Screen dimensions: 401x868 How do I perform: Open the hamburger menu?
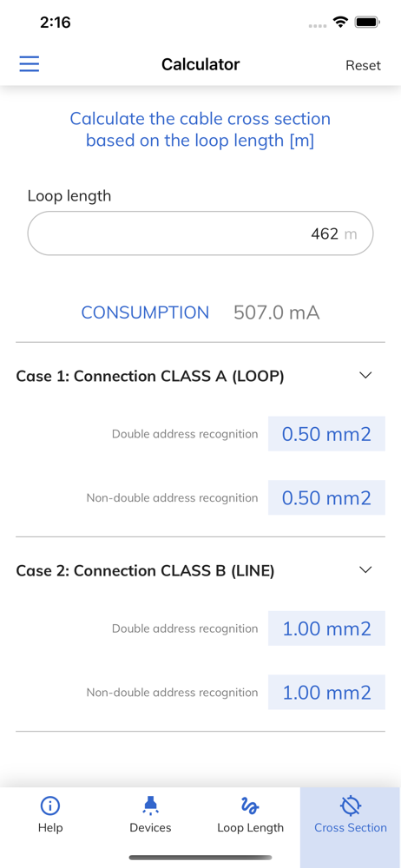tap(30, 65)
